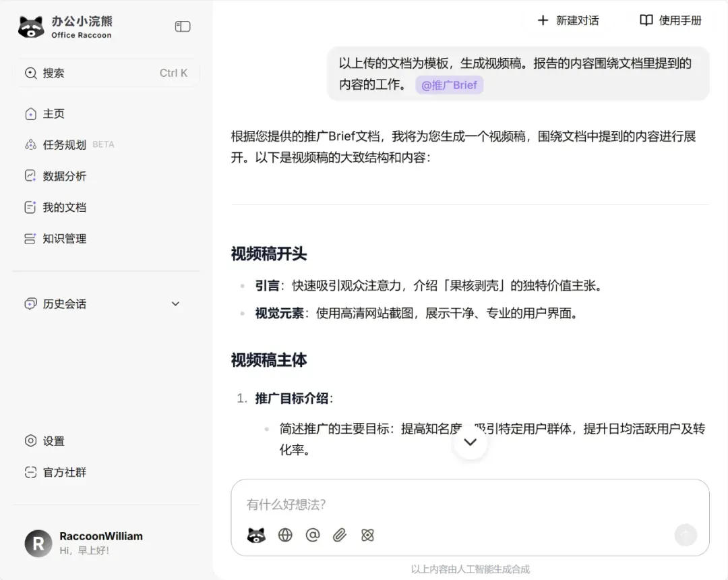Viewport: 728px width, 580px height.
Task: Click the 数据分析 chart icon
Action: pyautogui.click(x=30, y=175)
